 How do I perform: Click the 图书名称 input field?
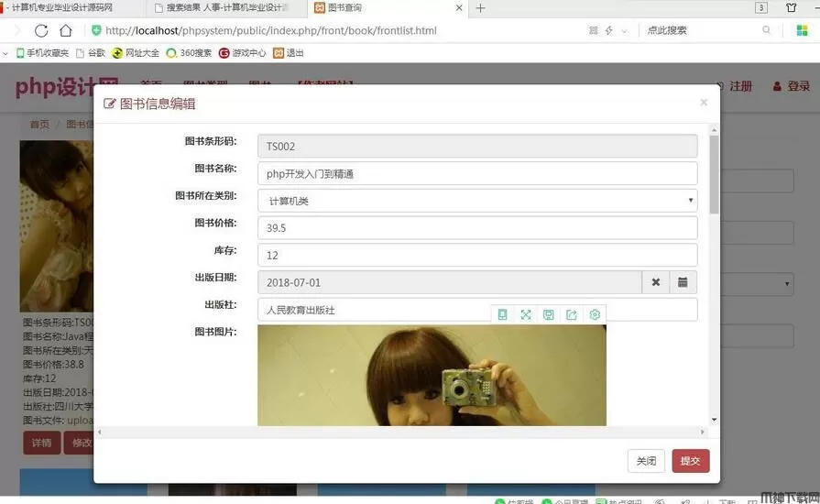[477, 173]
